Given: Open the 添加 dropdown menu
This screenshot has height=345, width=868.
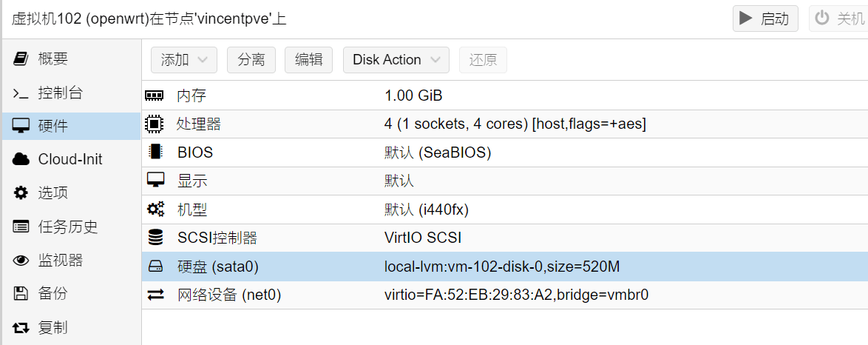Looking at the screenshot, I should [x=183, y=60].
